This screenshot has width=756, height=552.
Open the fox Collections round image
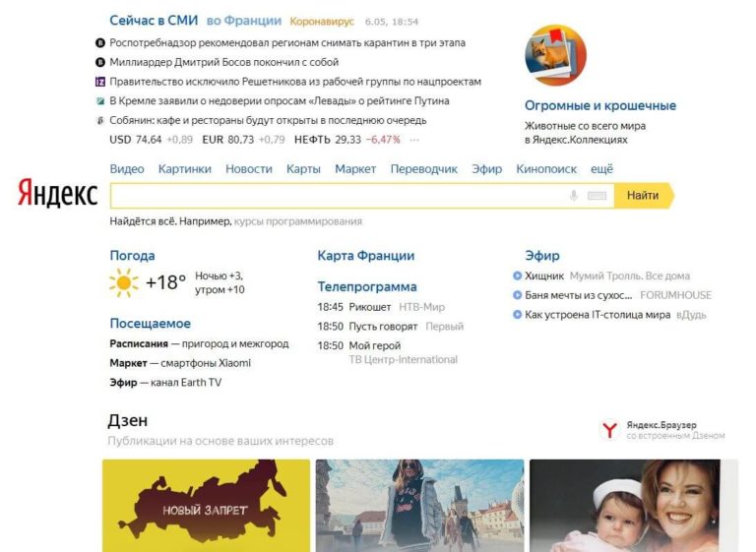[555, 55]
